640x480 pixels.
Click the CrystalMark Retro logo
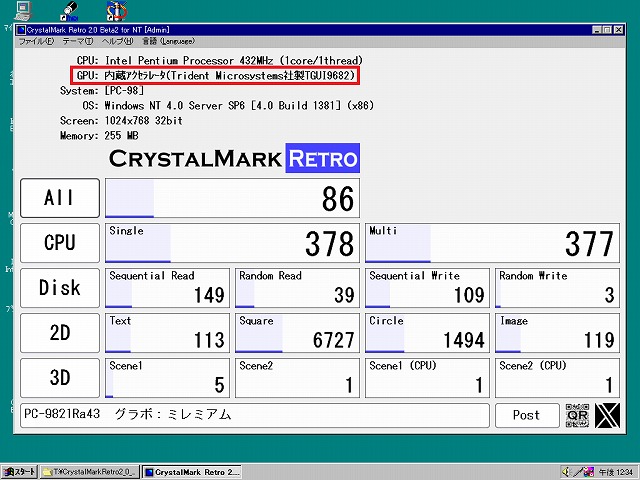click(x=234, y=158)
